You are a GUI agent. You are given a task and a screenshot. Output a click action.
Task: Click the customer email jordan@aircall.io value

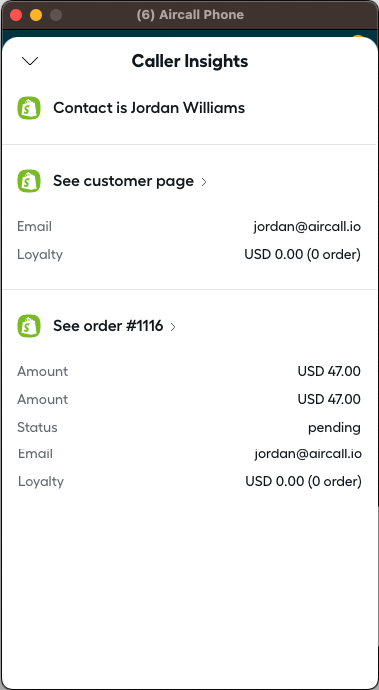click(x=307, y=227)
